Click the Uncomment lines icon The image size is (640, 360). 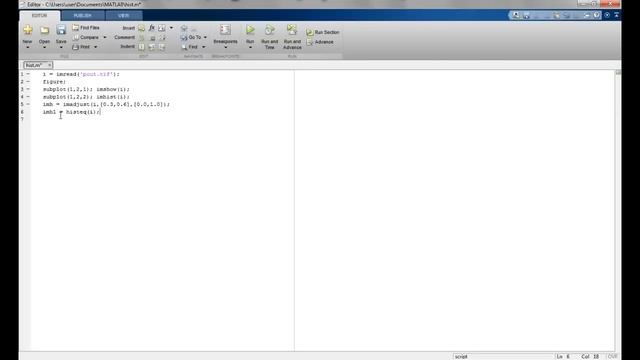point(152,38)
